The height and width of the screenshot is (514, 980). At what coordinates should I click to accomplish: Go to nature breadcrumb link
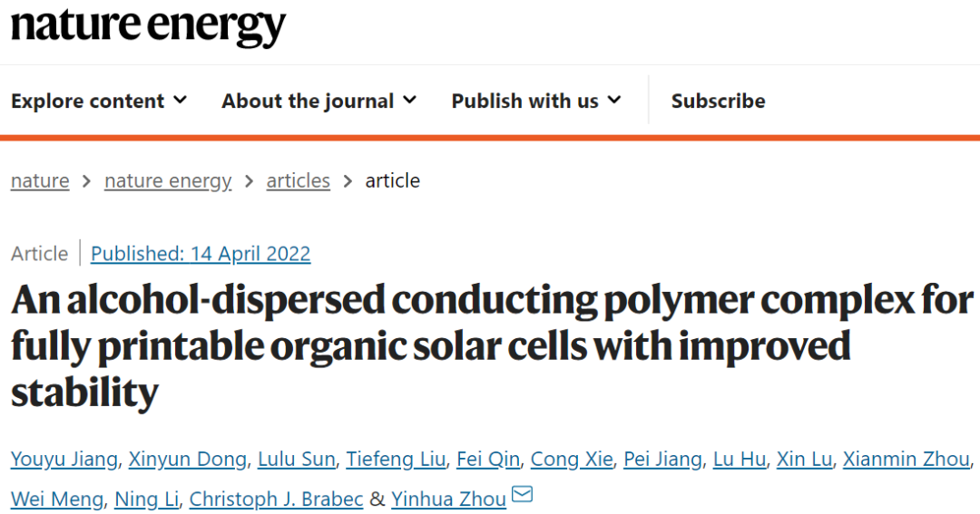(x=40, y=181)
